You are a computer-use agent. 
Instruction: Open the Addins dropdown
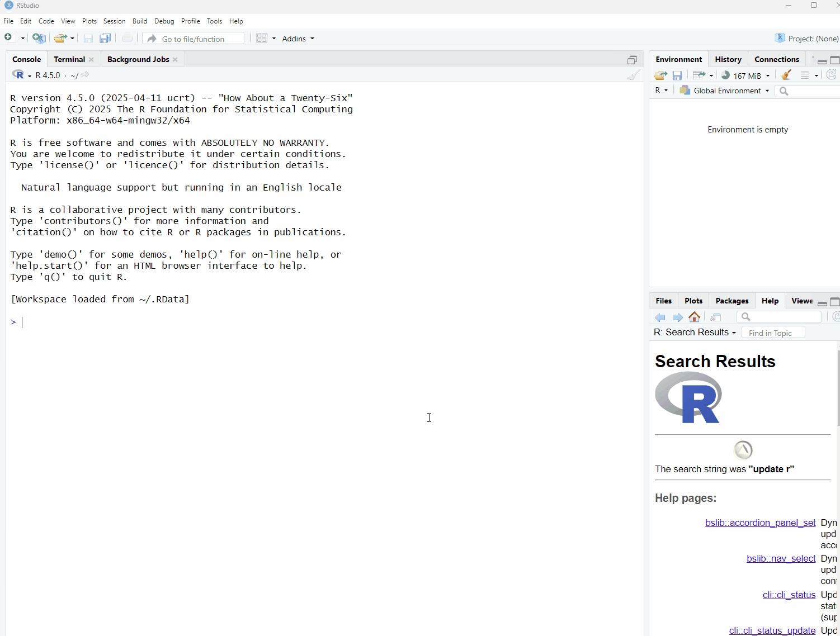(x=298, y=39)
